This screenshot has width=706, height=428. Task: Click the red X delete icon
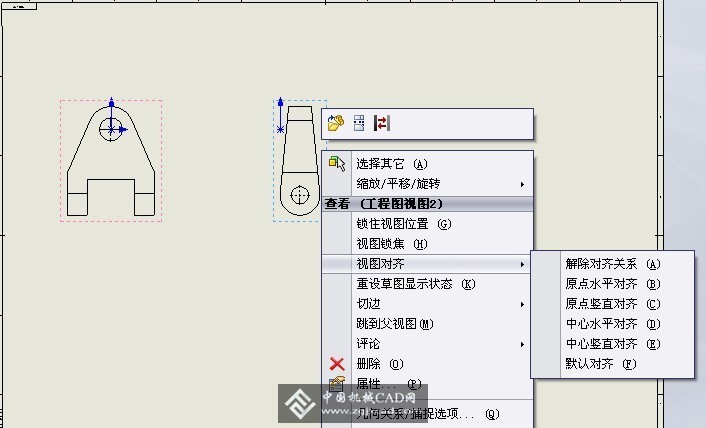[337, 364]
